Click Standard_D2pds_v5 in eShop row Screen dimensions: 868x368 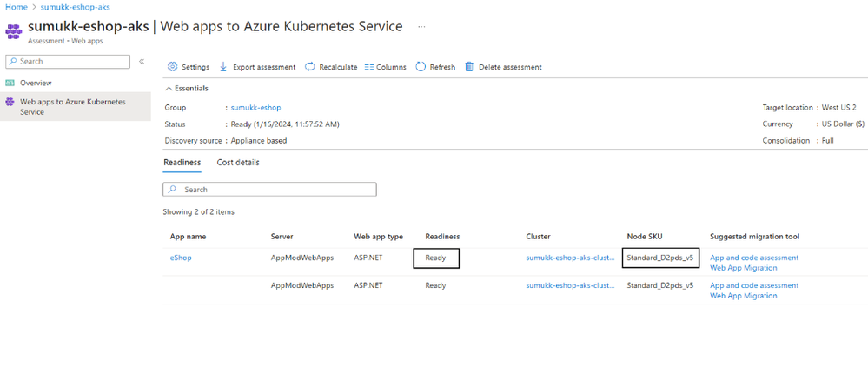[659, 258]
